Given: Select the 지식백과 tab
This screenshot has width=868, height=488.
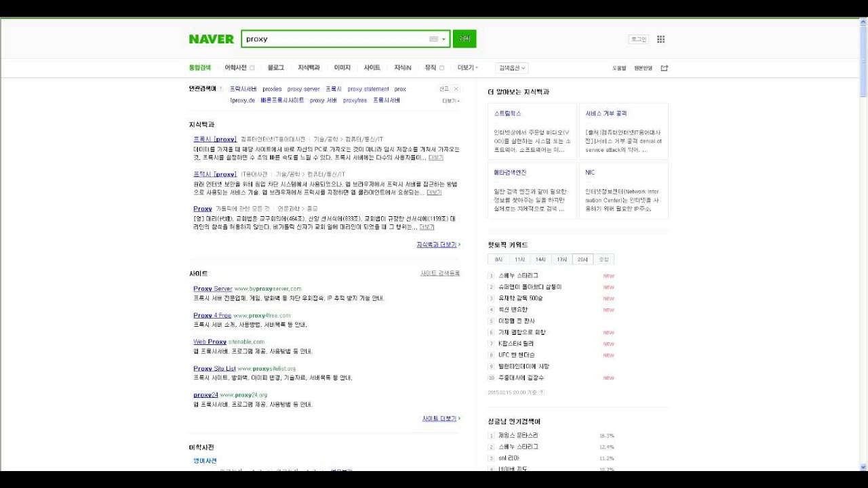Looking at the screenshot, I should click(309, 68).
